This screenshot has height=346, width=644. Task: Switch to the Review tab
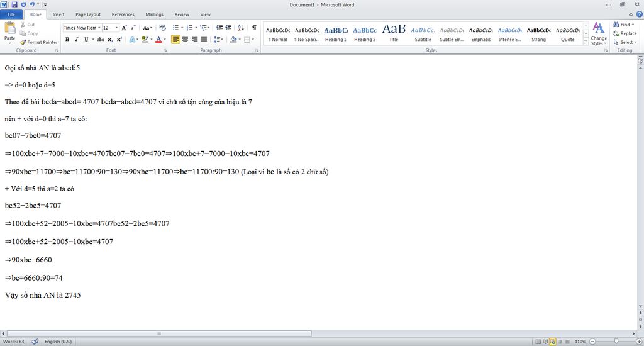click(182, 14)
